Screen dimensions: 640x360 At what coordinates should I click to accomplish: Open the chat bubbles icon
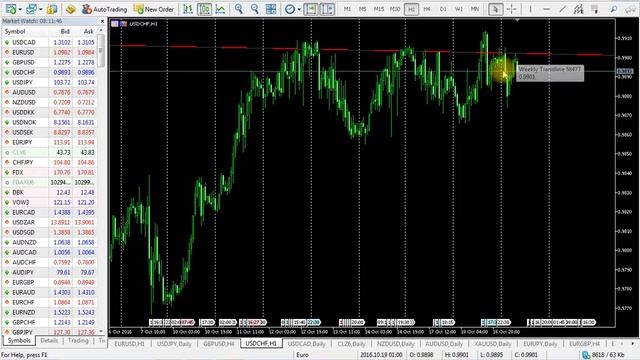631,9
